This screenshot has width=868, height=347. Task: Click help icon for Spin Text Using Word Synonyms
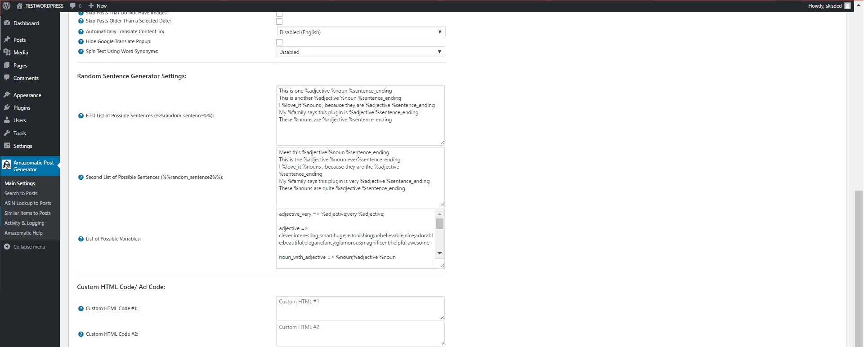pos(81,51)
